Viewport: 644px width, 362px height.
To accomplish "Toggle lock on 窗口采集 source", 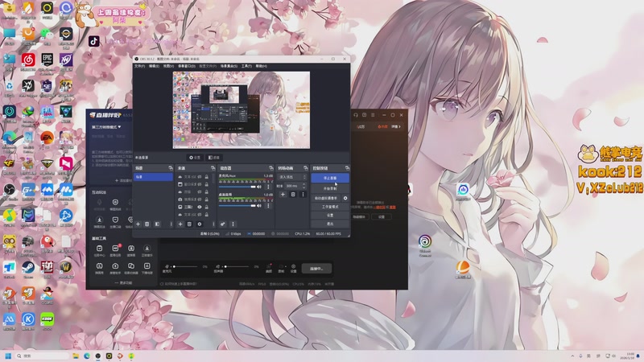I will (x=206, y=184).
